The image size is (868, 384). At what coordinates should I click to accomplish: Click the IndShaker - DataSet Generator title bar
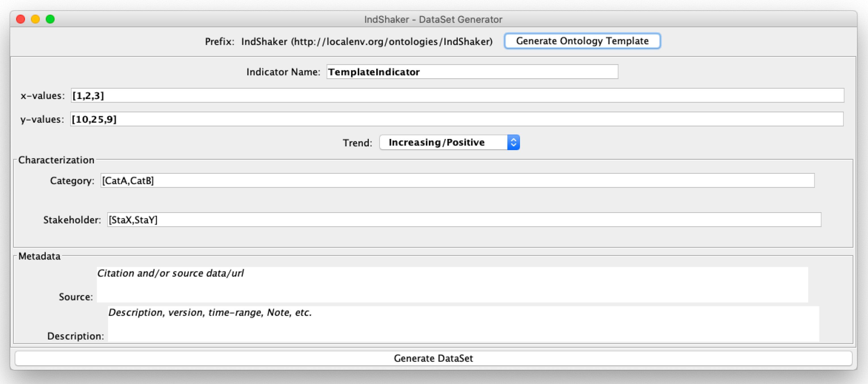[x=433, y=20]
